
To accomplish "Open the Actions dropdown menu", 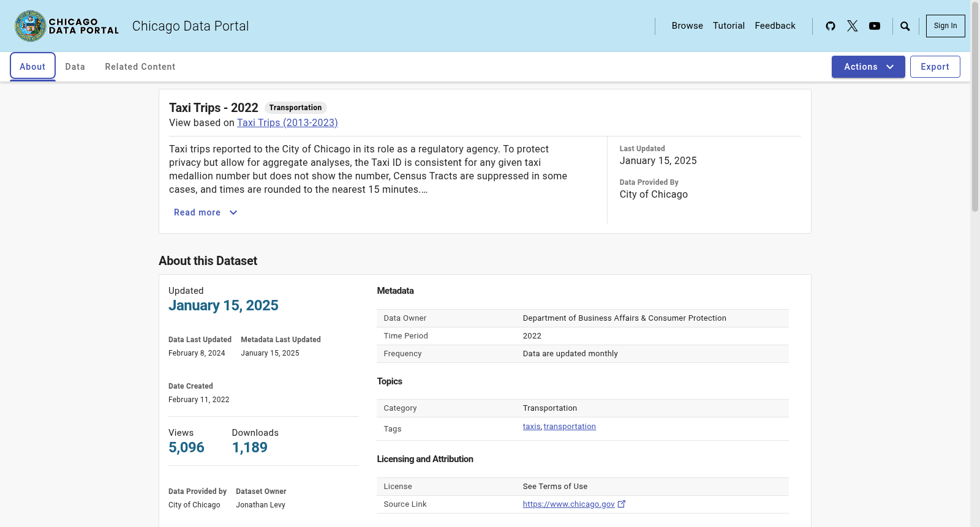I will click(x=869, y=67).
